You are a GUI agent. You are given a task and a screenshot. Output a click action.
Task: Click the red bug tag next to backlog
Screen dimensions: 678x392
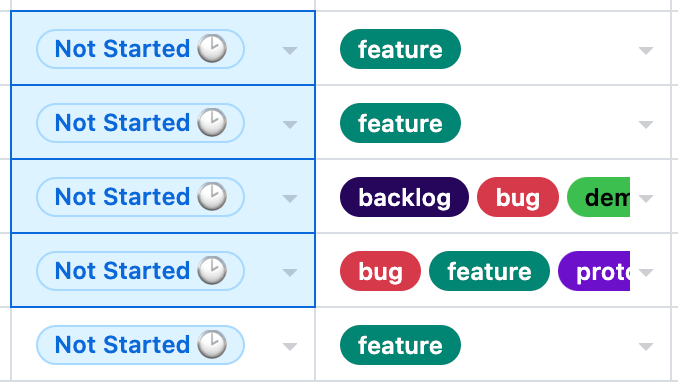518,197
